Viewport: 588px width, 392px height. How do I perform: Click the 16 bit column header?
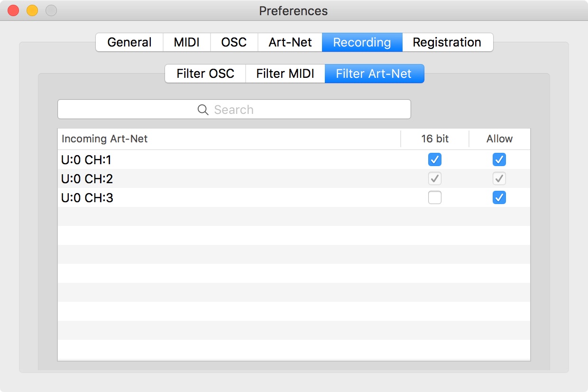pyautogui.click(x=435, y=139)
